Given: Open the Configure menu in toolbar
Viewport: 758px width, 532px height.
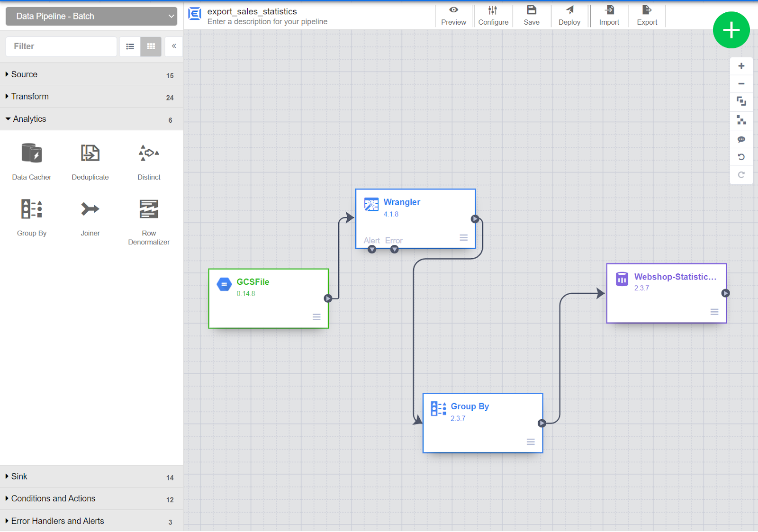Looking at the screenshot, I should [x=493, y=16].
